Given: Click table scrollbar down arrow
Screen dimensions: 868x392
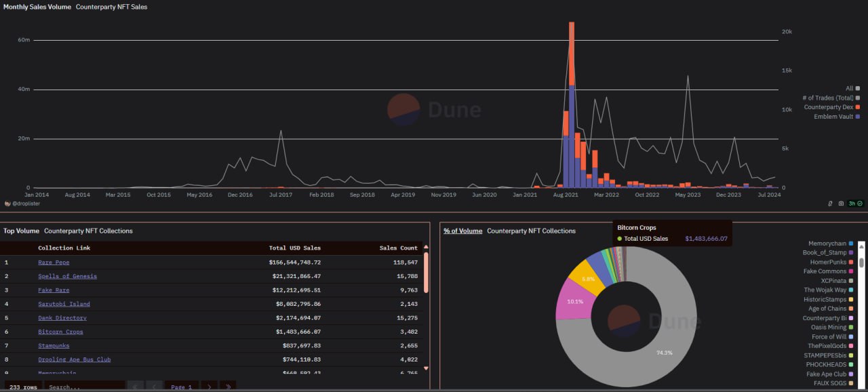Looking at the screenshot, I should [427, 368].
